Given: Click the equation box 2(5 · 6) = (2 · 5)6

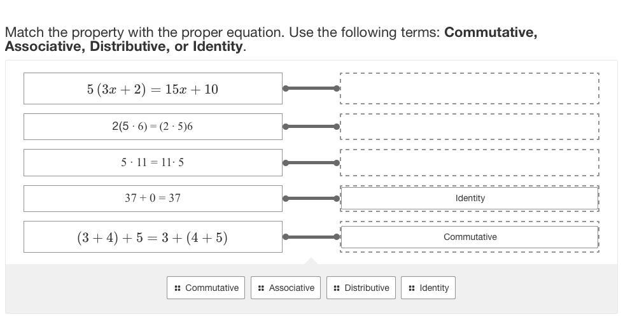Looking at the screenshot, I should (x=153, y=126).
